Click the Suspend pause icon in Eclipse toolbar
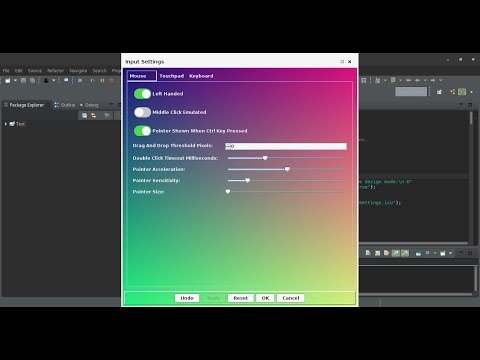Image resolution: width=480 pixels, height=360 pixels. click(102, 80)
